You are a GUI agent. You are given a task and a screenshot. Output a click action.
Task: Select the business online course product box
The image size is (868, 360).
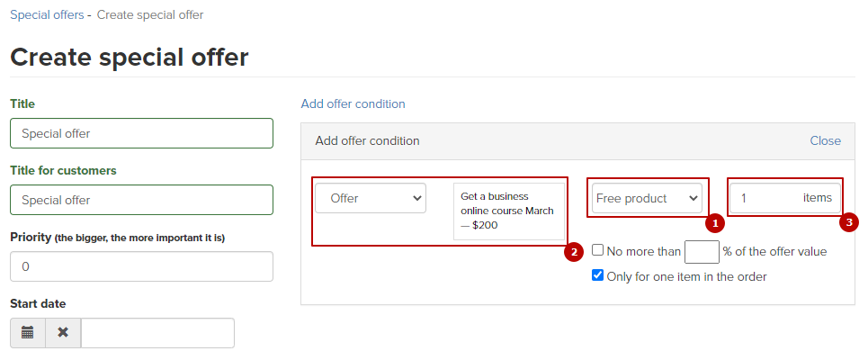point(509,211)
